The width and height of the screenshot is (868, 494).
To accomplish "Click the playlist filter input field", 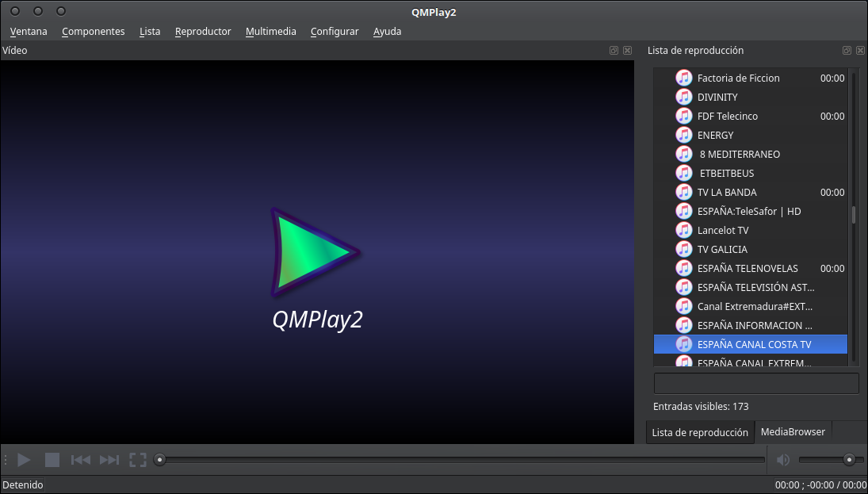I will coord(756,383).
